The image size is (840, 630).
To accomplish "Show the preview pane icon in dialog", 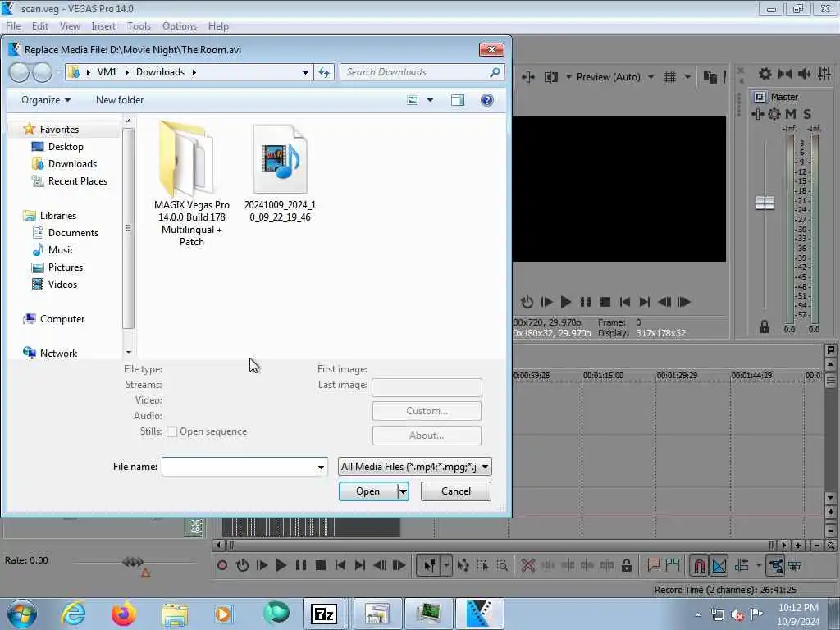I will click(458, 100).
